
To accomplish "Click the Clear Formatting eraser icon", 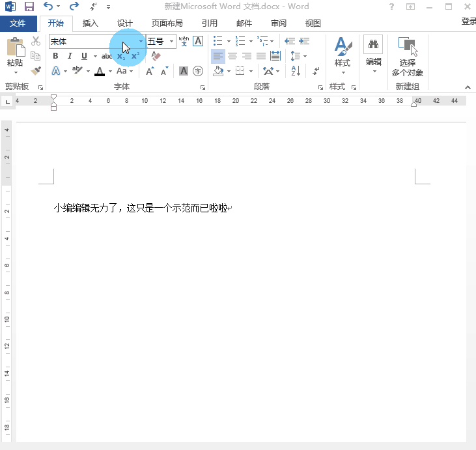I will [156, 56].
